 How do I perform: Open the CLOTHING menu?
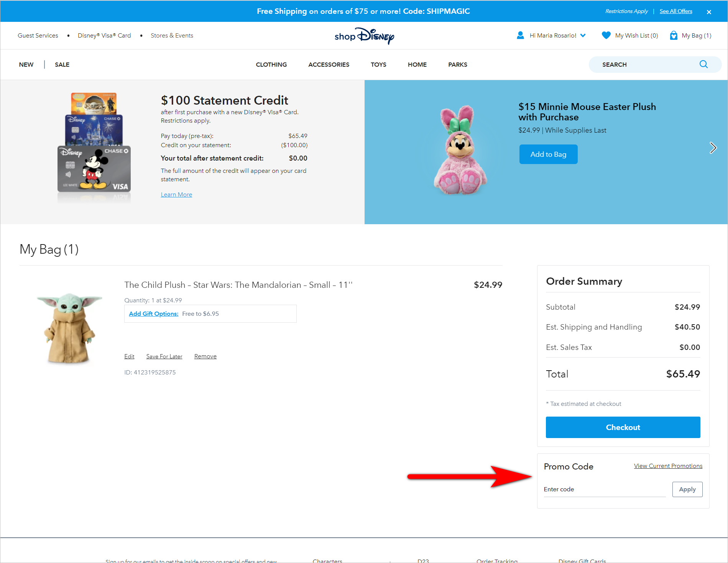click(x=271, y=64)
